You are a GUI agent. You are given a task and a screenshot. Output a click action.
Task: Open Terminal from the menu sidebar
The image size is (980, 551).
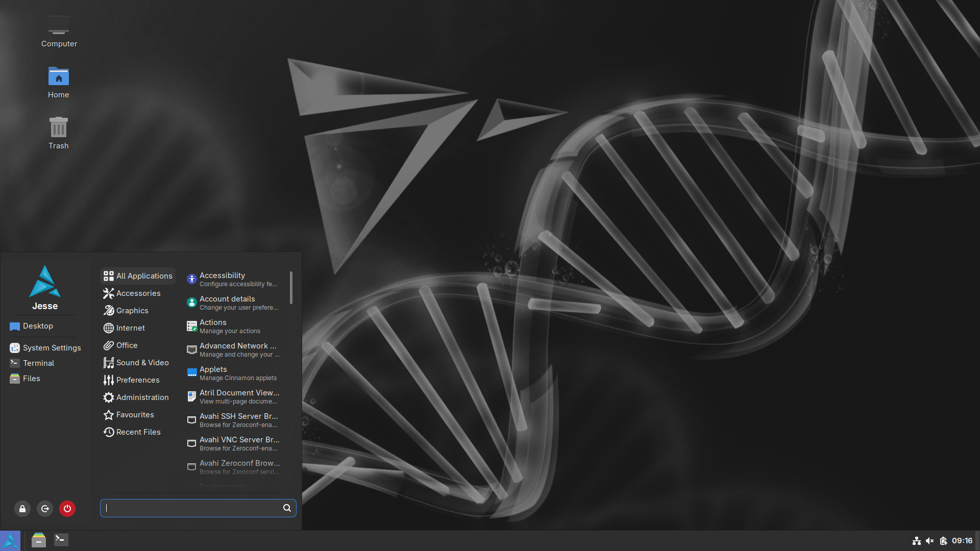[45, 363]
